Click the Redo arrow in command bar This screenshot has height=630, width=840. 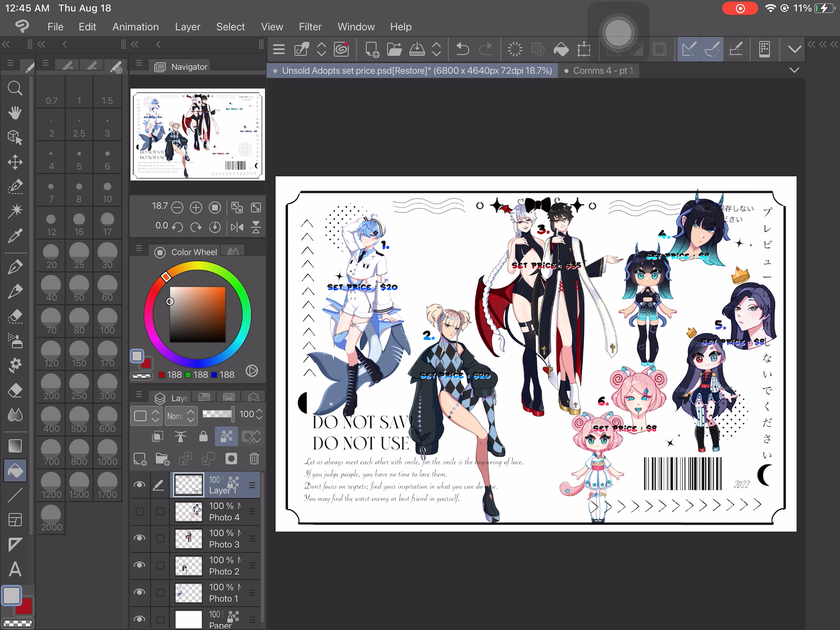(x=485, y=49)
